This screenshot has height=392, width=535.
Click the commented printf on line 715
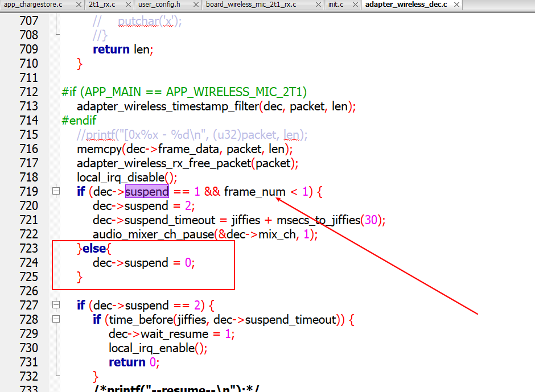coord(192,135)
